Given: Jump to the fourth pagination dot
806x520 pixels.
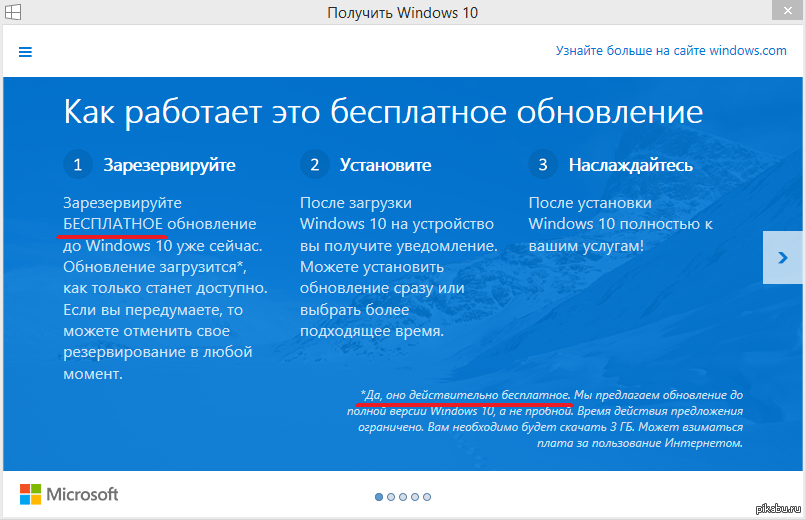Looking at the screenshot, I should coord(415,496).
